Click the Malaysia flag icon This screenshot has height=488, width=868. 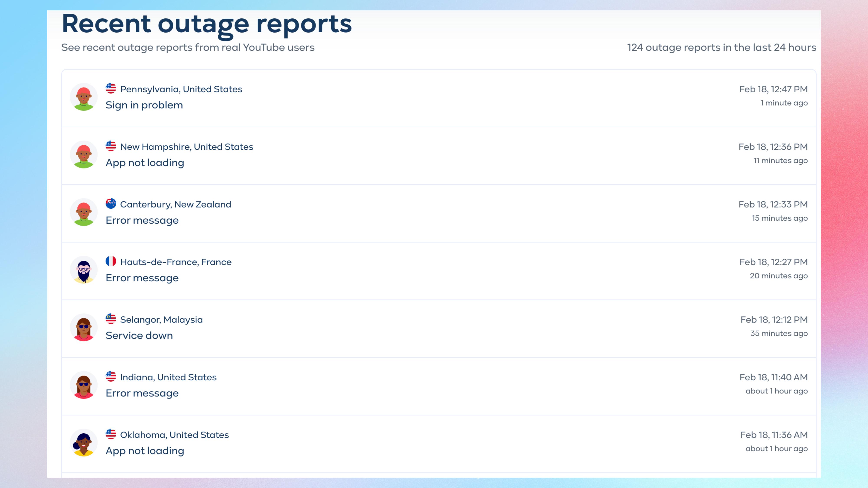click(x=110, y=319)
